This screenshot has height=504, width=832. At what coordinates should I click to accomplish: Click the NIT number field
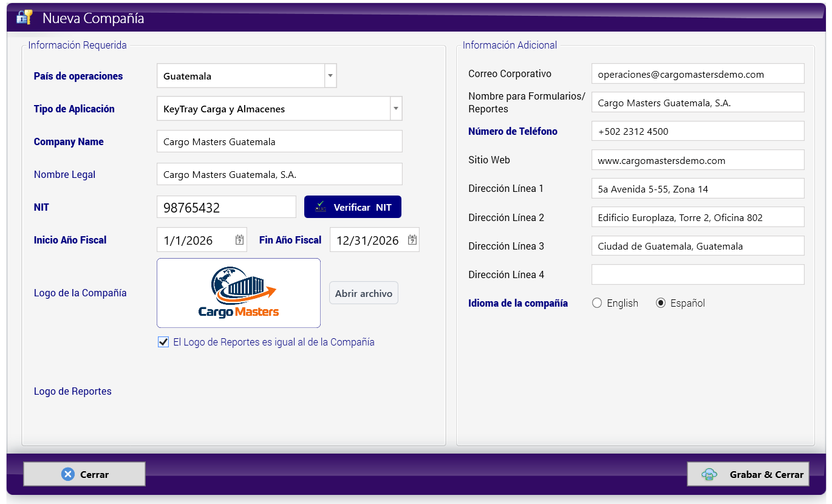pos(227,207)
